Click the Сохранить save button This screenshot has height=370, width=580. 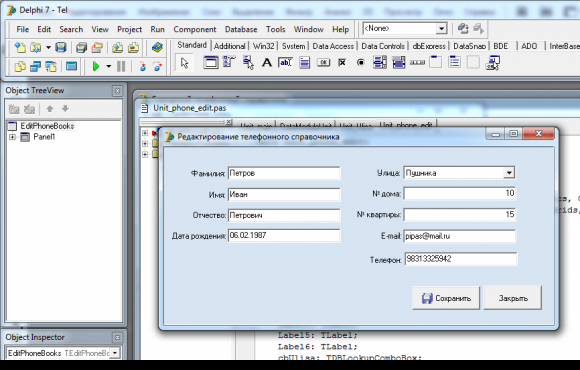[x=446, y=298]
